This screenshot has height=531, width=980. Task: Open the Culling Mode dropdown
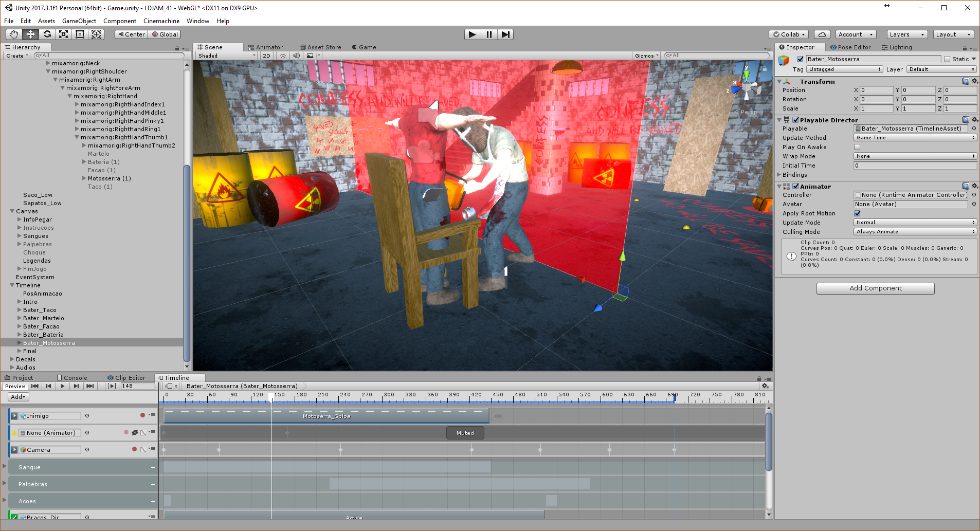(915, 232)
